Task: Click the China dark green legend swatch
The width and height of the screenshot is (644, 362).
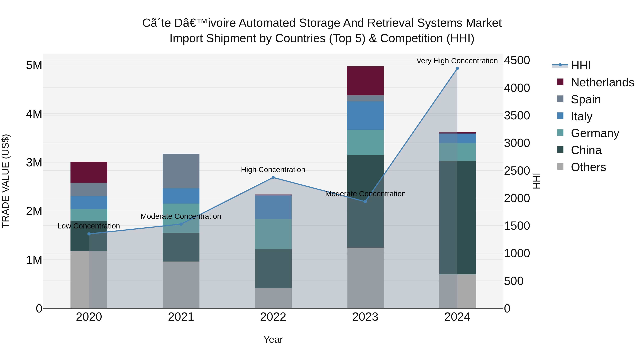Action: [560, 150]
